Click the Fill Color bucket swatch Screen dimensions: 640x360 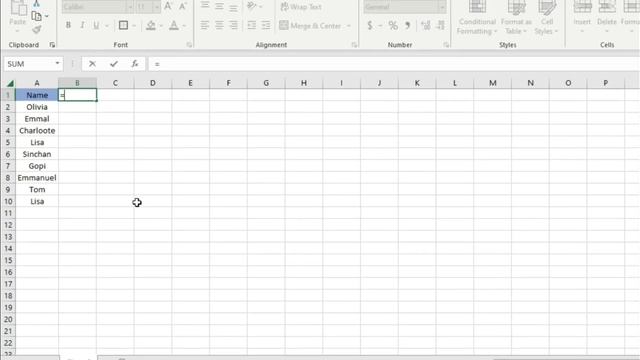point(151,25)
